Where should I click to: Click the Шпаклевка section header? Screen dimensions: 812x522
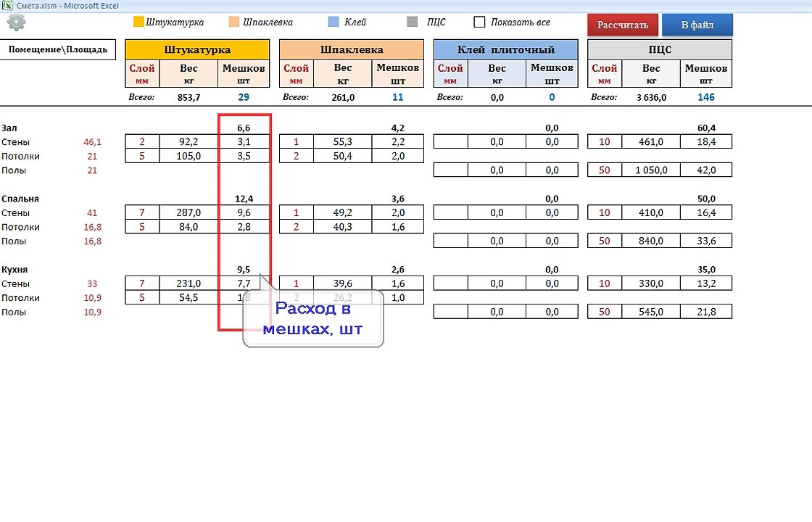click(x=352, y=50)
